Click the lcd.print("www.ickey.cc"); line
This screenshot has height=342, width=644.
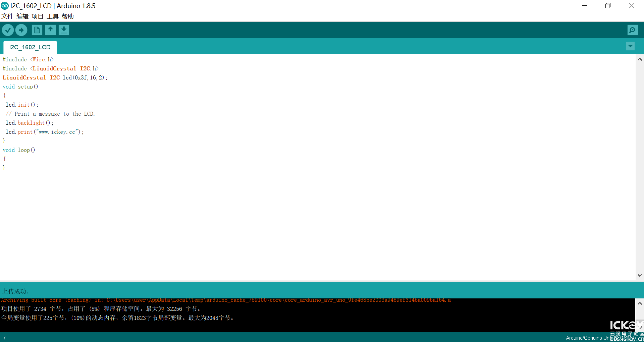pyautogui.click(x=45, y=132)
